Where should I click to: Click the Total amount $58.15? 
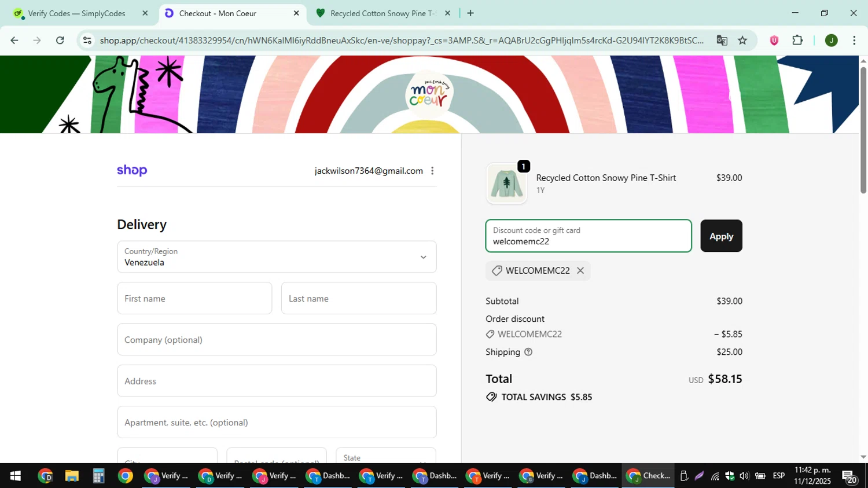click(725, 379)
